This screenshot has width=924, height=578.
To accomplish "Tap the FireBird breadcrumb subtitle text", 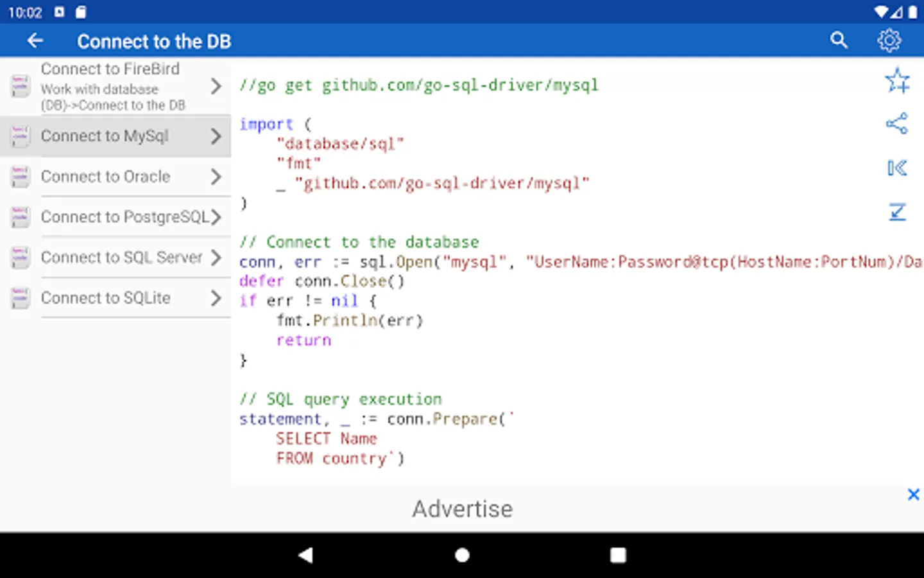I will click(x=113, y=97).
